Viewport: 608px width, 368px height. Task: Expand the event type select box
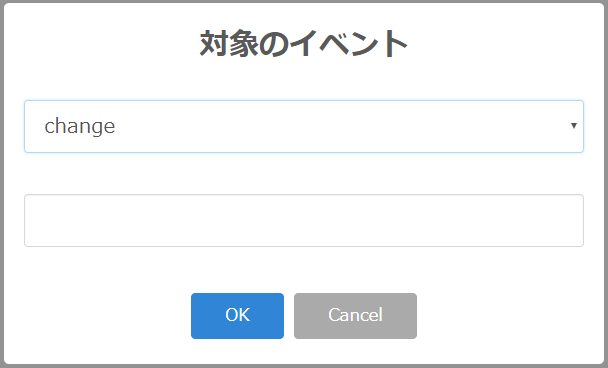coord(304,126)
